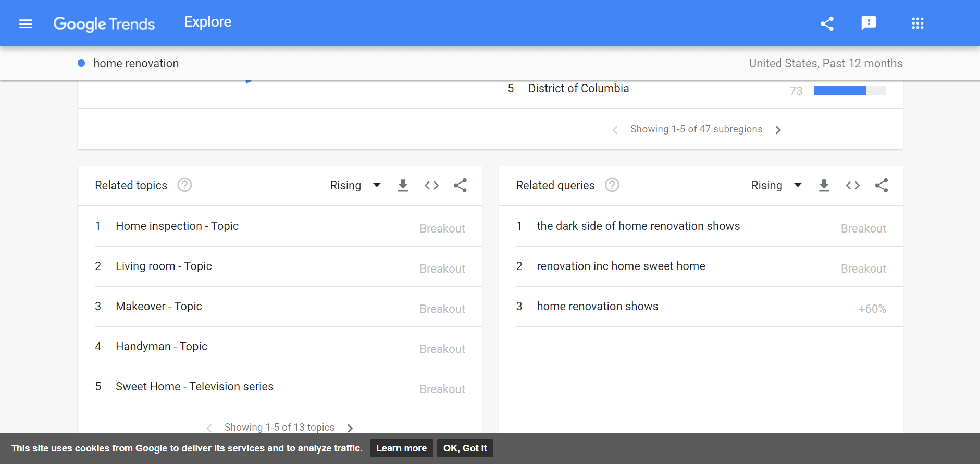Share the Related topics card

click(x=460, y=185)
